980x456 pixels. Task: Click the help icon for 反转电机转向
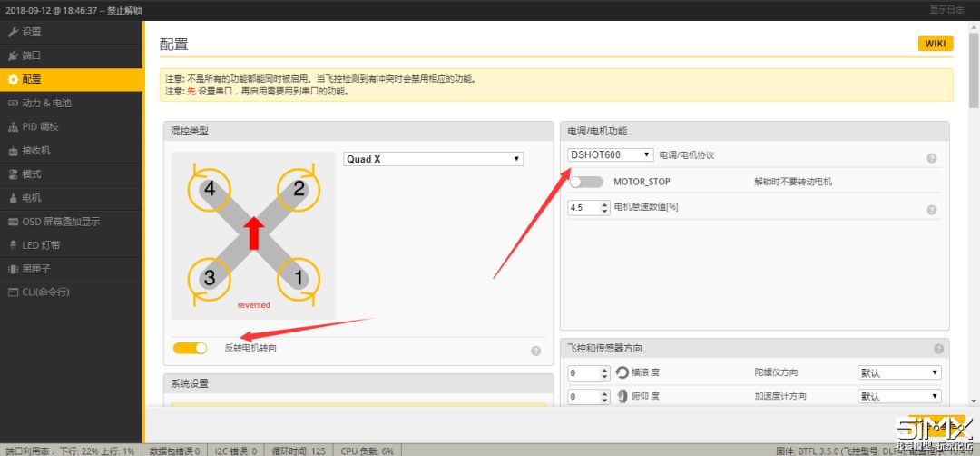[535, 351]
